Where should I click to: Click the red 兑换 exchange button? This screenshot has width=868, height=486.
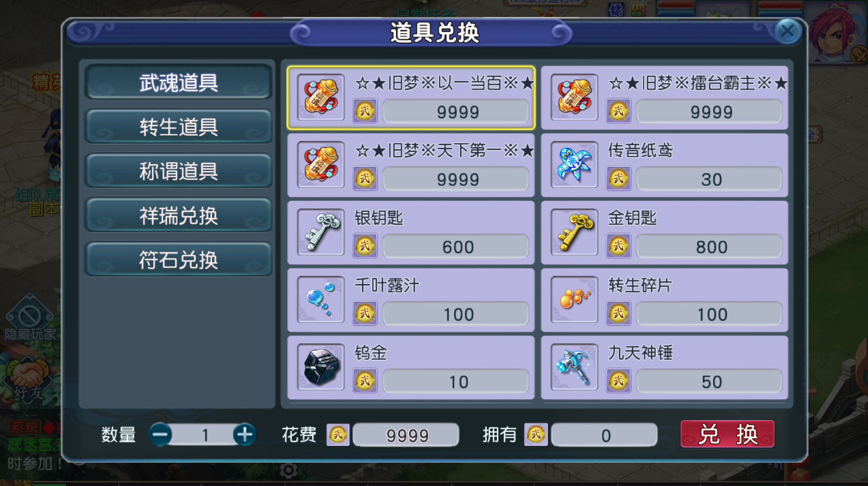(x=727, y=434)
